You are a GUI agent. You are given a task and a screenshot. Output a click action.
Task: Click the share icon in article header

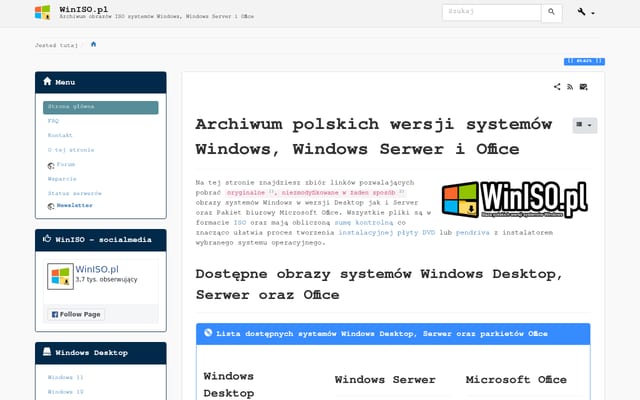tap(557, 87)
